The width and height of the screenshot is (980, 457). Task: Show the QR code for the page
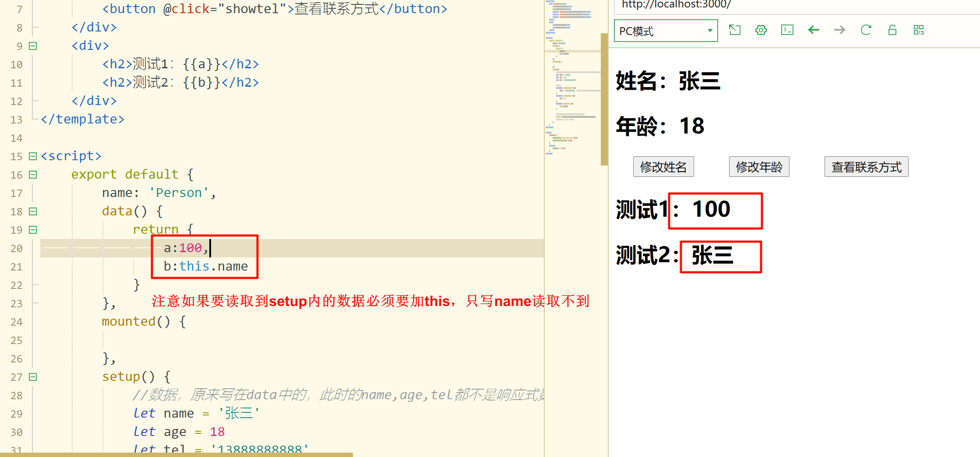918,30
